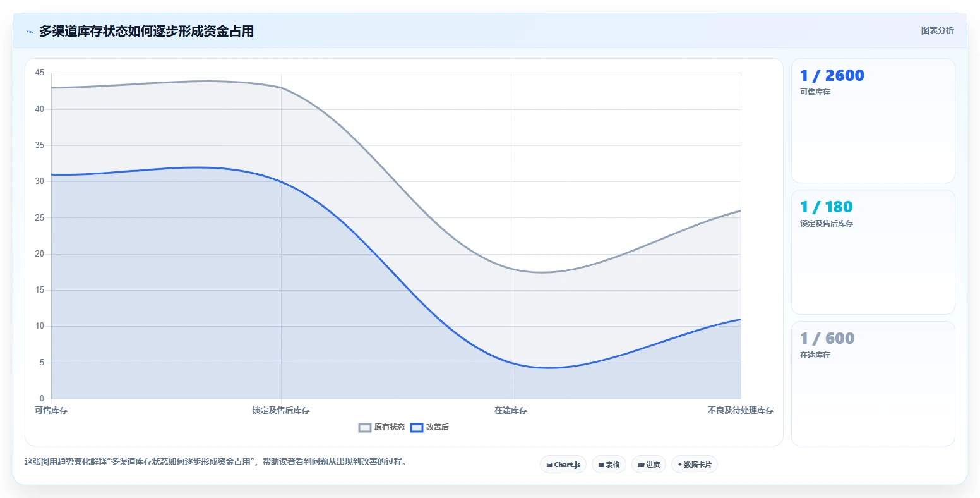Click the 不良及待处理库存 x-axis label
This screenshot has height=498, width=980.
coord(741,410)
